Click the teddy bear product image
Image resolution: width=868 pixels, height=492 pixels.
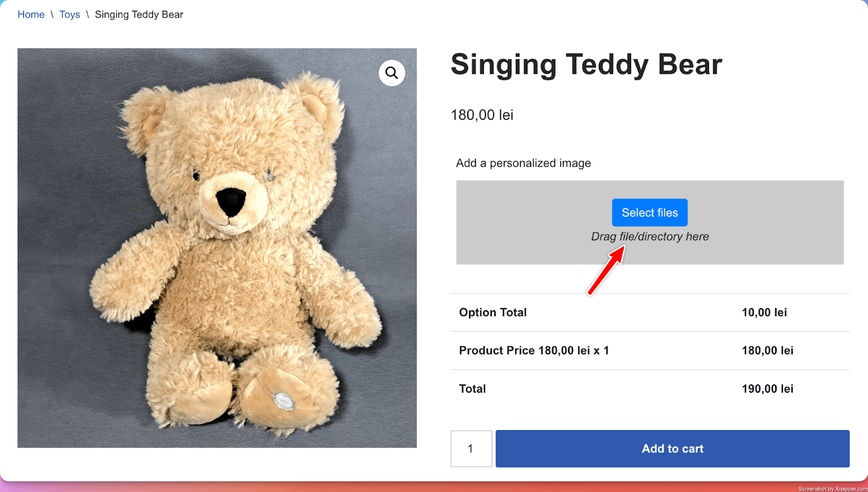pos(217,248)
